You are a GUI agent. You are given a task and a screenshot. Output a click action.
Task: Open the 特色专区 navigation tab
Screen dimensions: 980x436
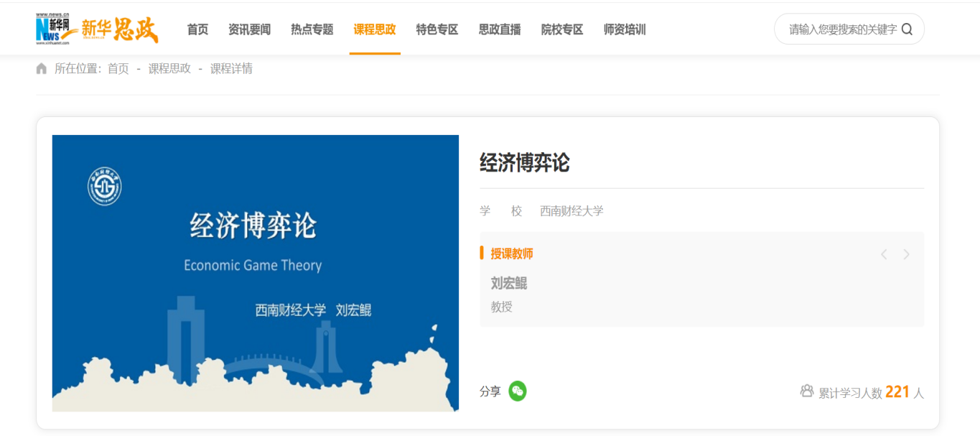pyautogui.click(x=437, y=29)
